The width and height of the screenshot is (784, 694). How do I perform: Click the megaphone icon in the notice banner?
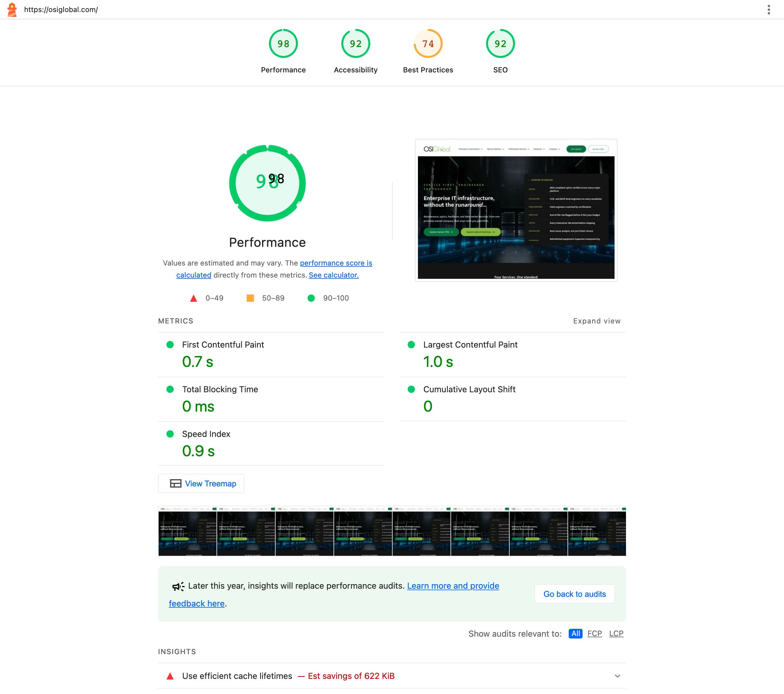pyautogui.click(x=178, y=587)
